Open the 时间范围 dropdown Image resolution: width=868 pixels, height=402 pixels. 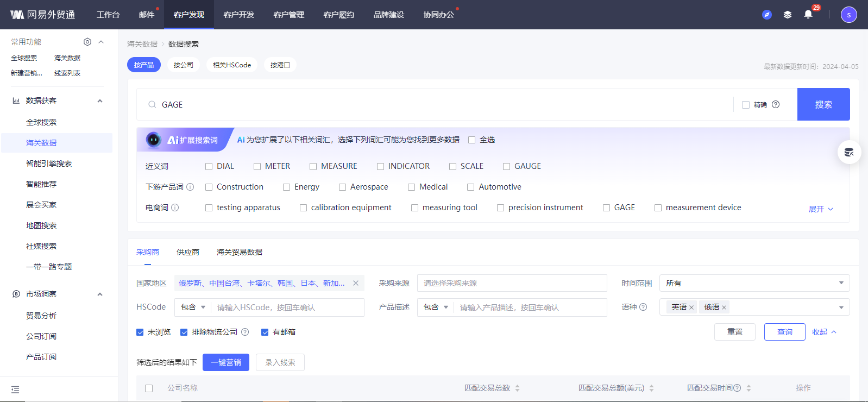(754, 283)
